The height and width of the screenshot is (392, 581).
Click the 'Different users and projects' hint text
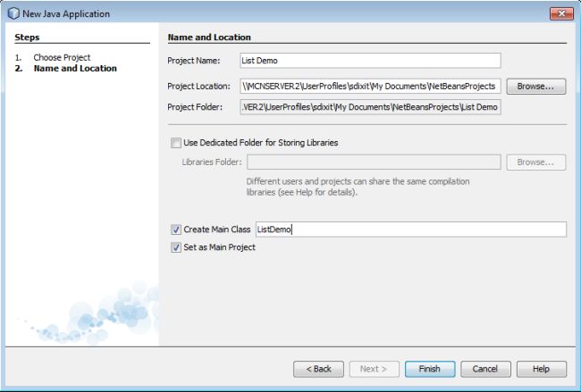358,187
